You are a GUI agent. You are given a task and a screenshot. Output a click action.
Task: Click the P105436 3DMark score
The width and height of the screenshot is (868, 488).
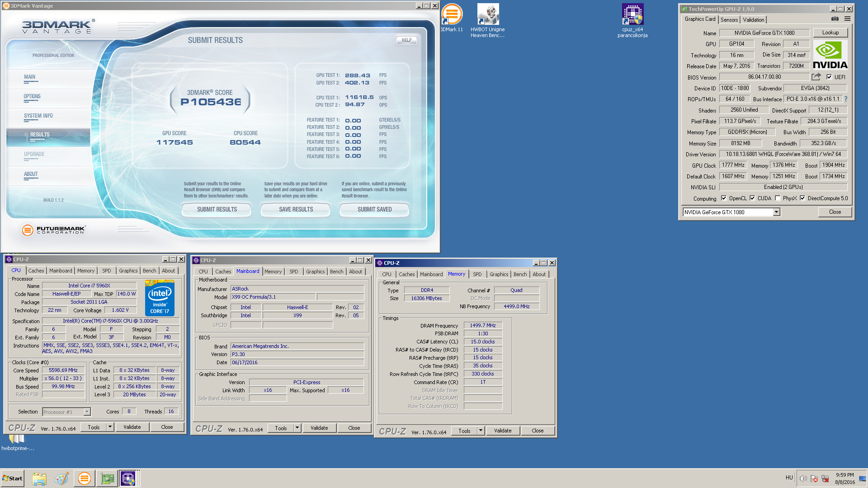coord(211,102)
